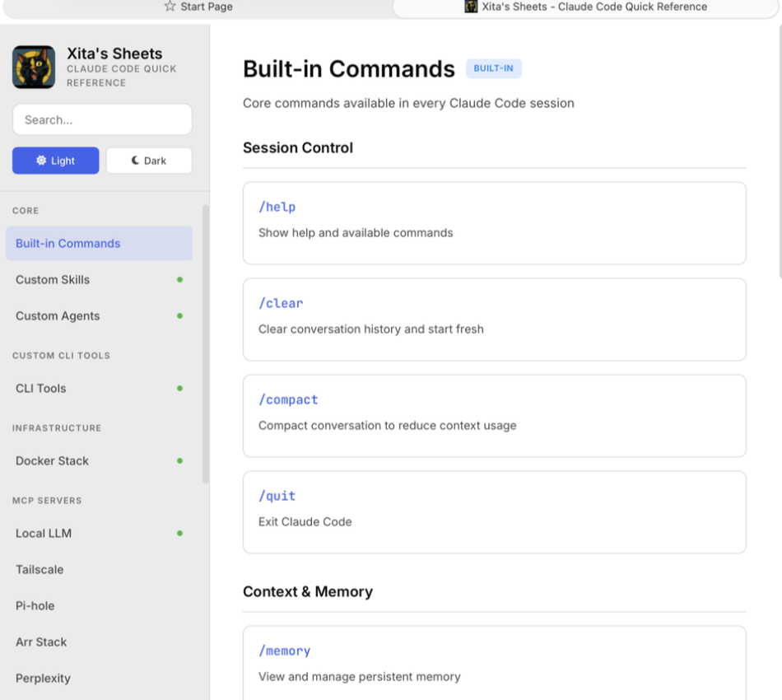Click the /compact command name
The height and width of the screenshot is (700, 782).
click(288, 399)
